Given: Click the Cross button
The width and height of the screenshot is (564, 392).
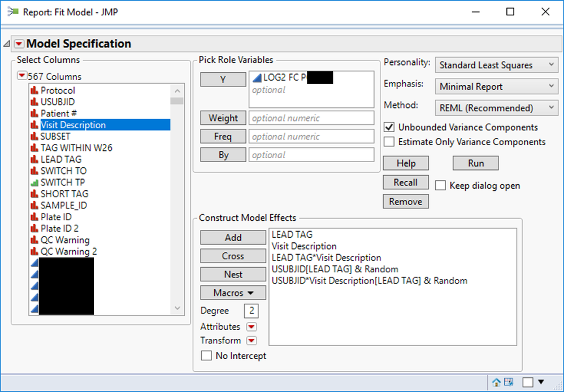Looking at the screenshot, I should pos(232,256).
